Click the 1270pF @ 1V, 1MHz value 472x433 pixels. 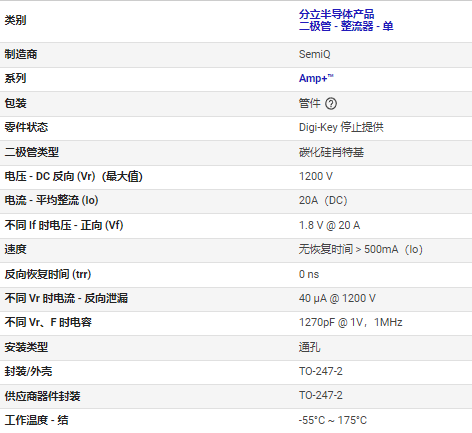350,322
